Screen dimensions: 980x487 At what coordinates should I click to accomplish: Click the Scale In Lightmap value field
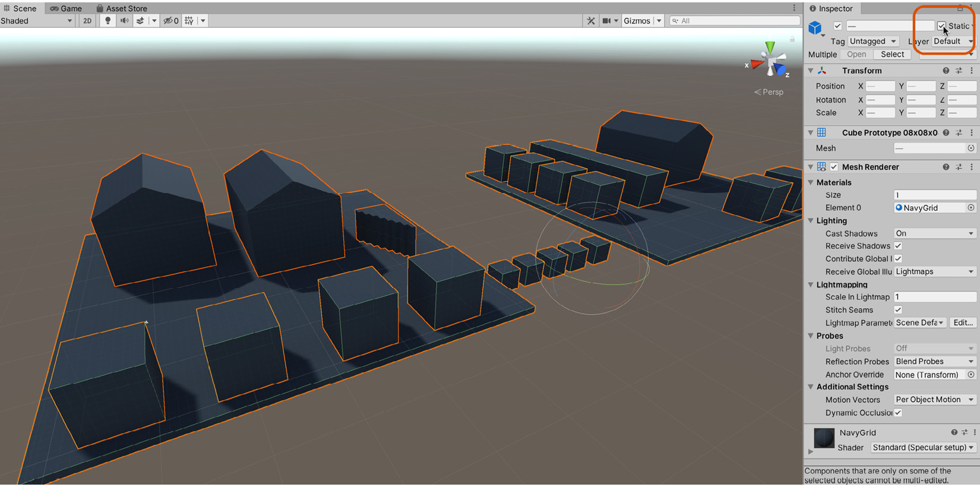[x=935, y=298]
